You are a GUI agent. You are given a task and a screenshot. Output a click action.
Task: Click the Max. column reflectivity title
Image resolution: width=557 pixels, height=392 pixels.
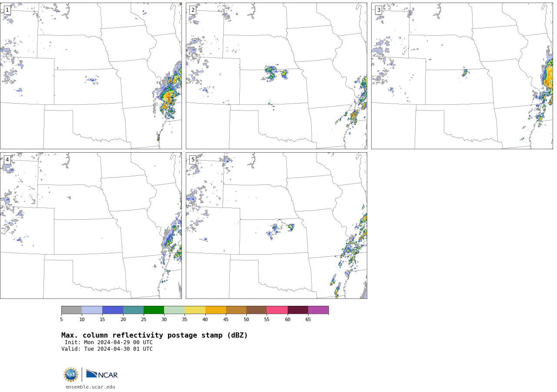tap(154, 335)
